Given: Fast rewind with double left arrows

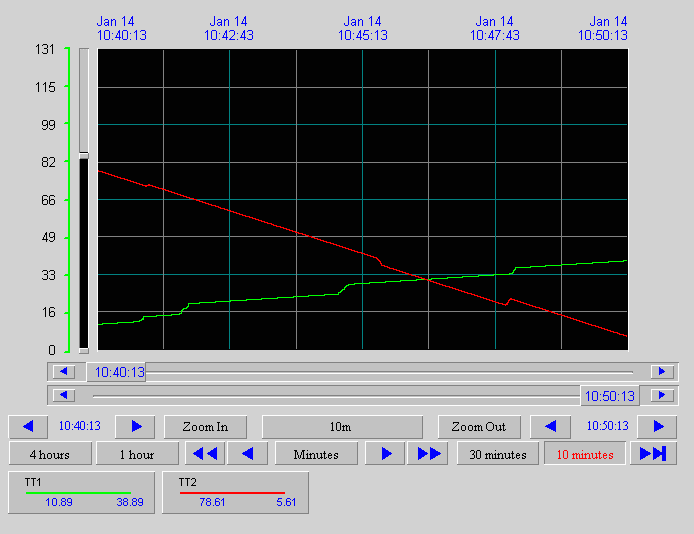Looking at the screenshot, I should click(205, 454).
